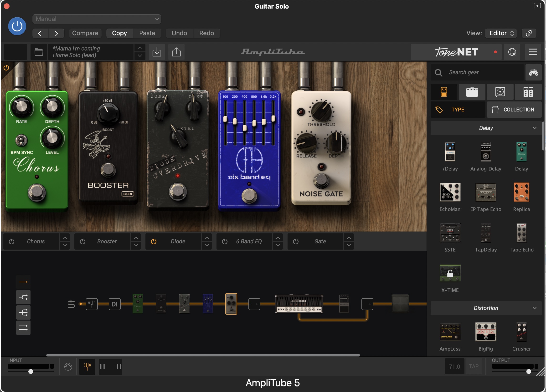Viewport: 546px width, 392px height.
Task: Toggle the plugin power button
Action: point(17,26)
